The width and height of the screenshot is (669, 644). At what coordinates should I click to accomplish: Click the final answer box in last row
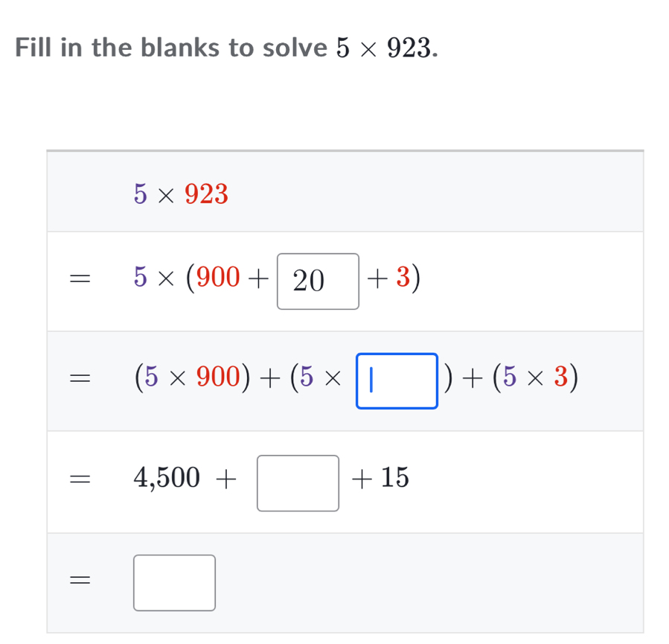tap(174, 582)
